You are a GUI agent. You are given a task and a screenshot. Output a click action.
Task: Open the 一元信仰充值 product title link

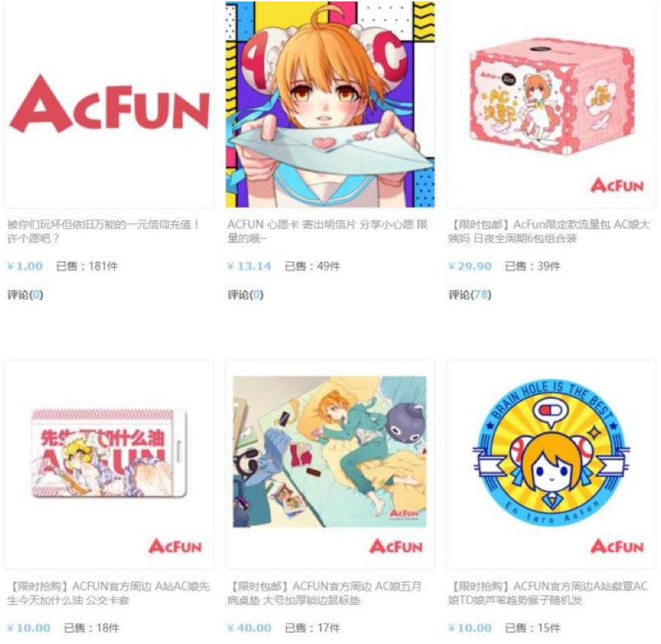click(103, 232)
